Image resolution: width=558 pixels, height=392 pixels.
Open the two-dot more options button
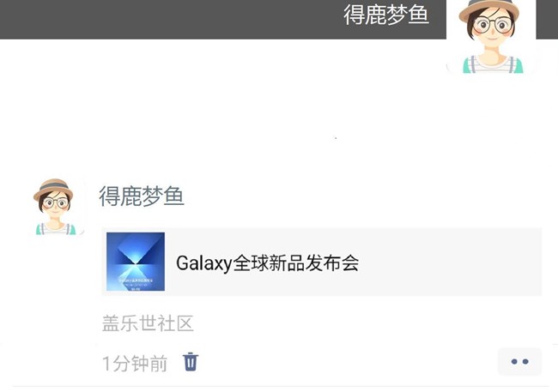(519, 362)
